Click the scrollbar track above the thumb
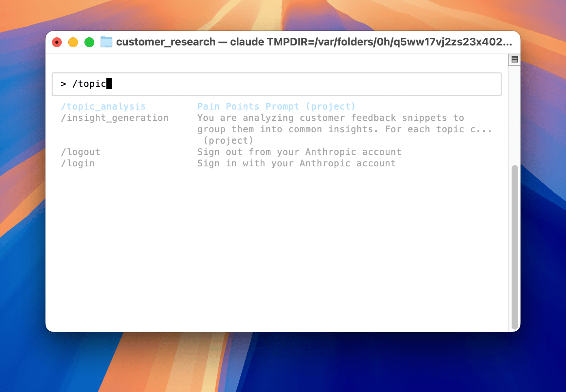 [x=515, y=114]
